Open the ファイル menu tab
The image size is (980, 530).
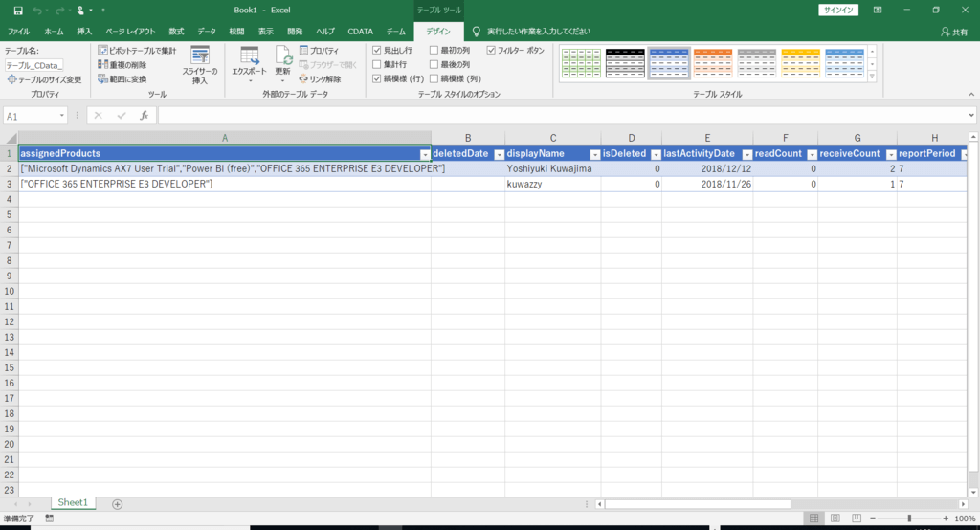coord(19,32)
